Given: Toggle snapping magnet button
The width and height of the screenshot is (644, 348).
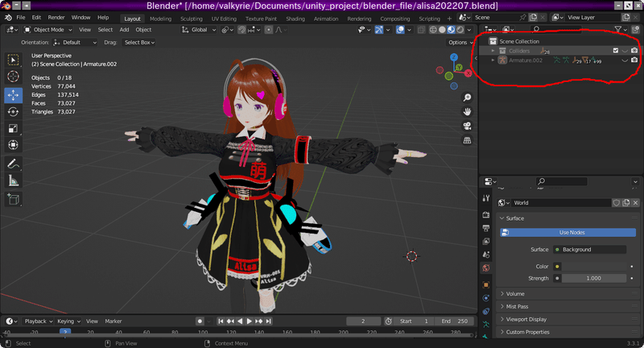Looking at the screenshot, I should [242, 30].
